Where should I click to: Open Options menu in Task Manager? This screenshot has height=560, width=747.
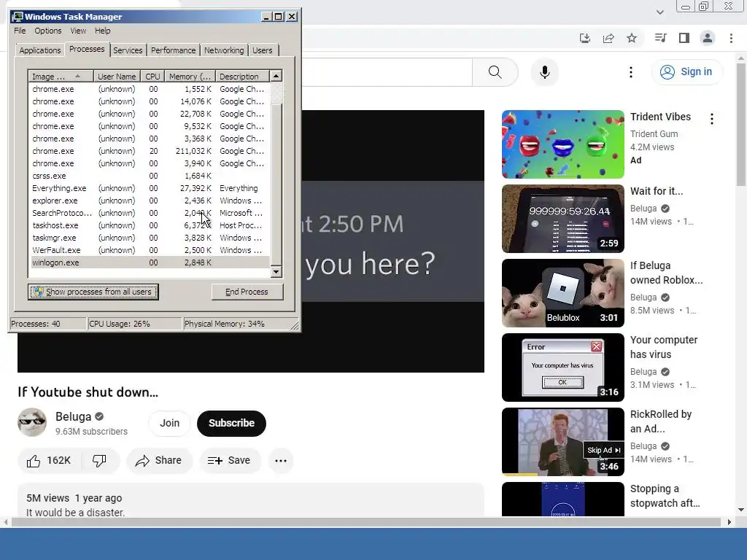[x=47, y=31]
